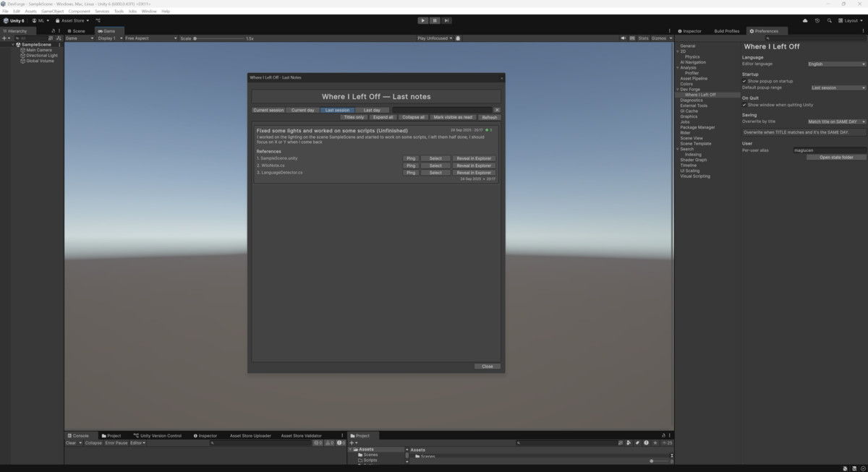This screenshot has height=472, width=868.
Task: Click the Hierarchy search filter icon
Action: click(17, 38)
